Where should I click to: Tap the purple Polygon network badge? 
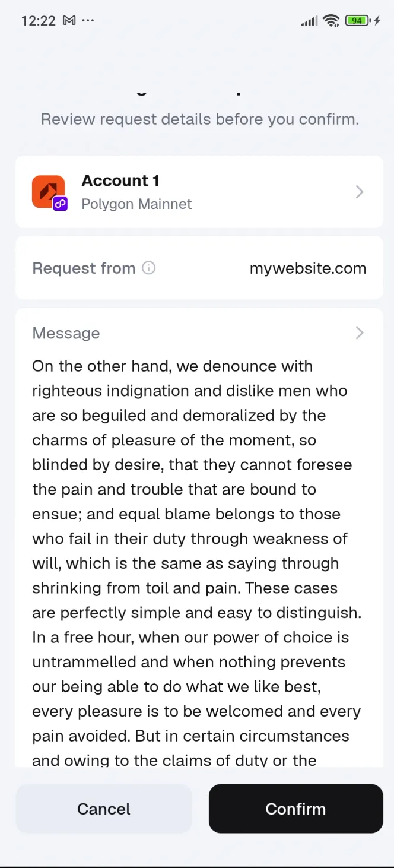click(x=61, y=204)
